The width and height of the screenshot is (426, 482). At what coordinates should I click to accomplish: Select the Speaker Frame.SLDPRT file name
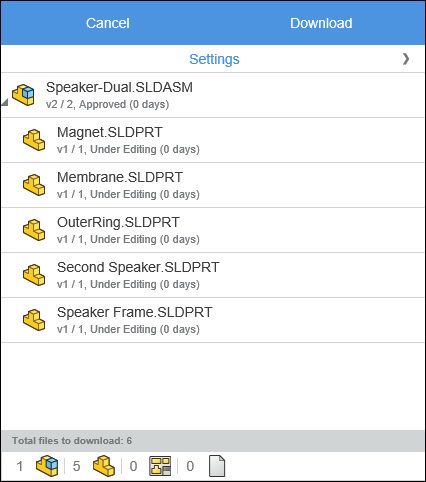tap(135, 312)
